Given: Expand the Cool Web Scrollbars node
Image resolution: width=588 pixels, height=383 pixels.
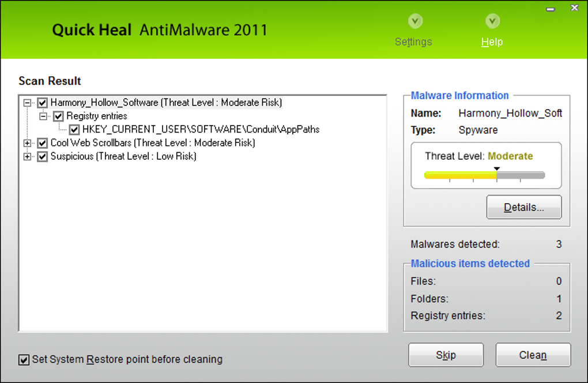Looking at the screenshot, I should pyautogui.click(x=27, y=143).
